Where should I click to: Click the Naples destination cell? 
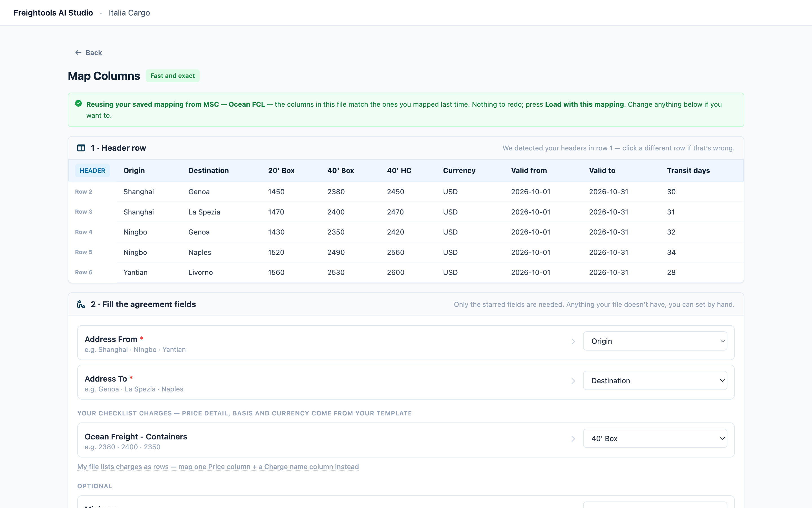pyautogui.click(x=200, y=252)
